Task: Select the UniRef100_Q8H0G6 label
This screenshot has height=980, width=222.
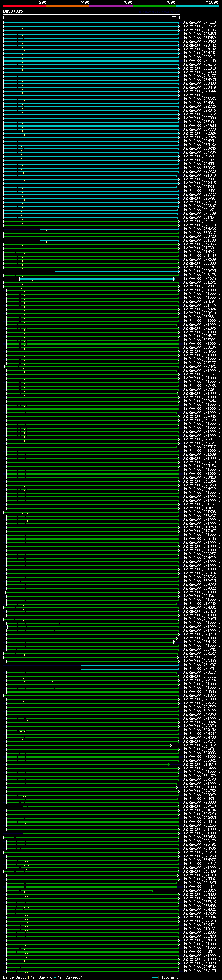Action: tap(199, 229)
